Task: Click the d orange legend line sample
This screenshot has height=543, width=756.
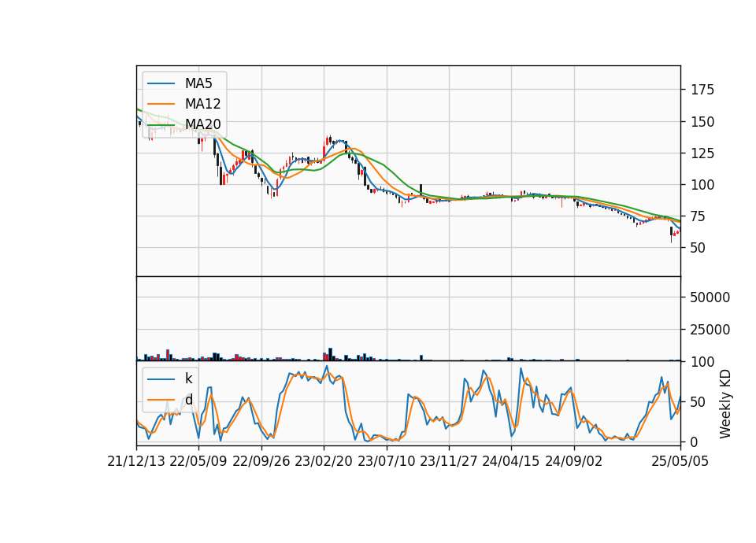Action: point(161,400)
